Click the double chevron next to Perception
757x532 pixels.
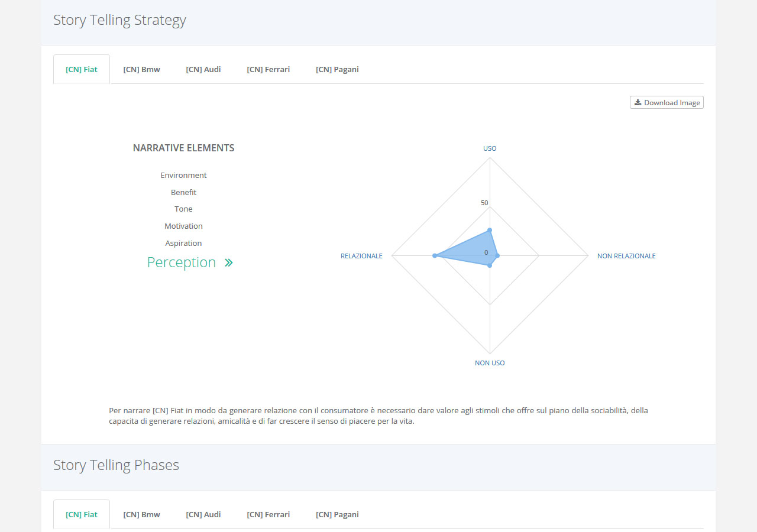point(229,263)
